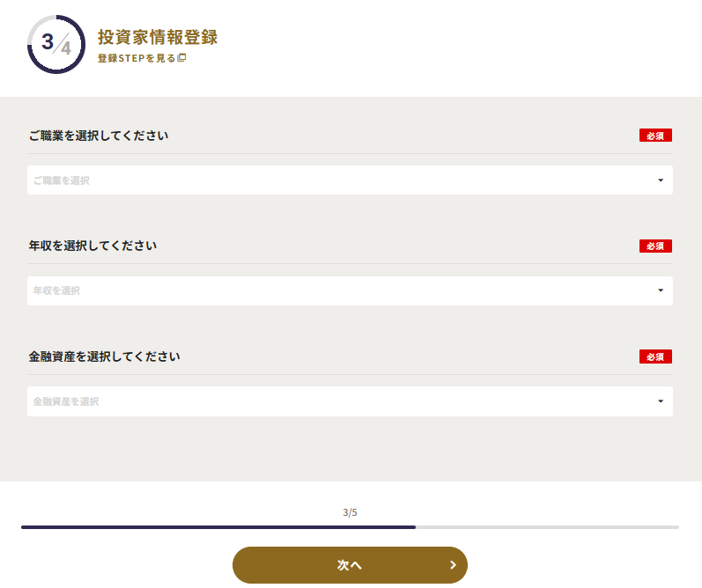Image resolution: width=702 pixels, height=588 pixels.
Task: Click the page progress bar
Action: 350,526
